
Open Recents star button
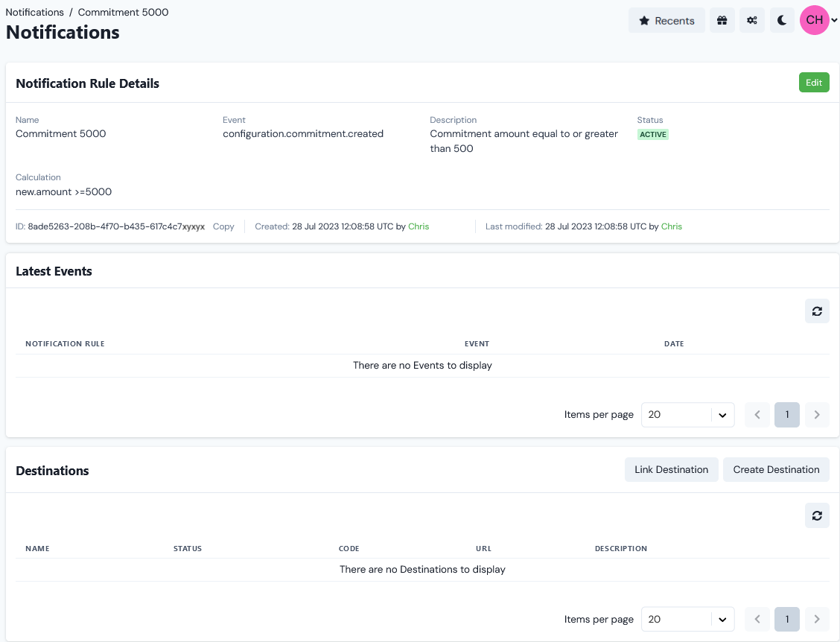point(666,21)
